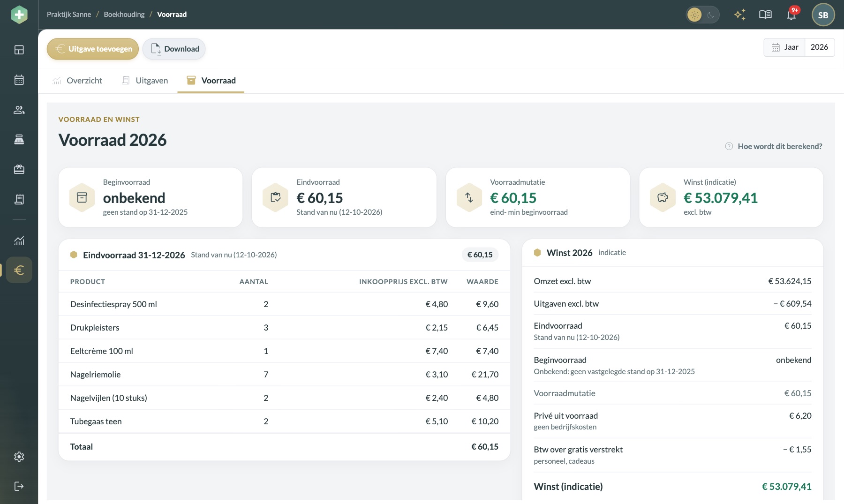
Task: Toggle the light/dark mode switch
Action: 702,15
